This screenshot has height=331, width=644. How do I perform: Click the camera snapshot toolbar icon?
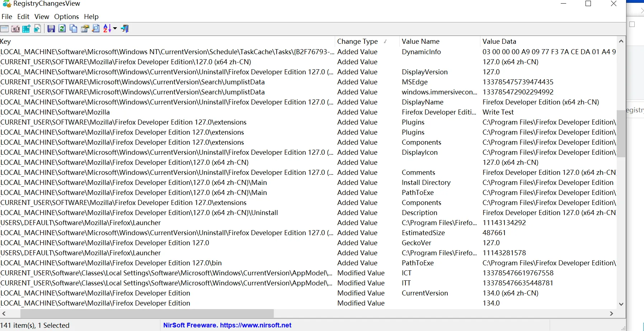pyautogui.click(x=15, y=29)
